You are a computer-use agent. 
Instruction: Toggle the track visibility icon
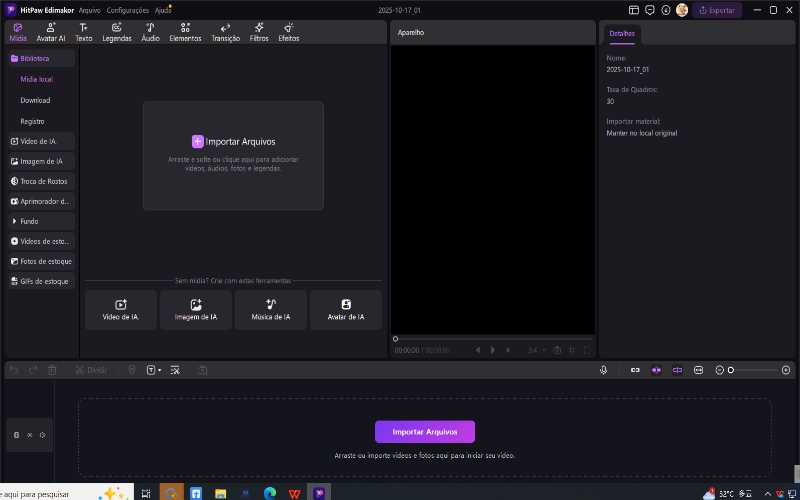[30, 434]
